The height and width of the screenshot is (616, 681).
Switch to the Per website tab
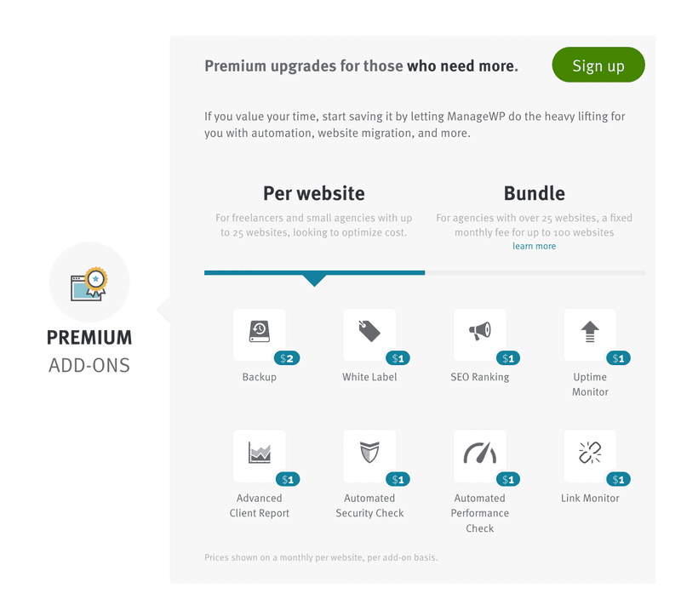(314, 194)
